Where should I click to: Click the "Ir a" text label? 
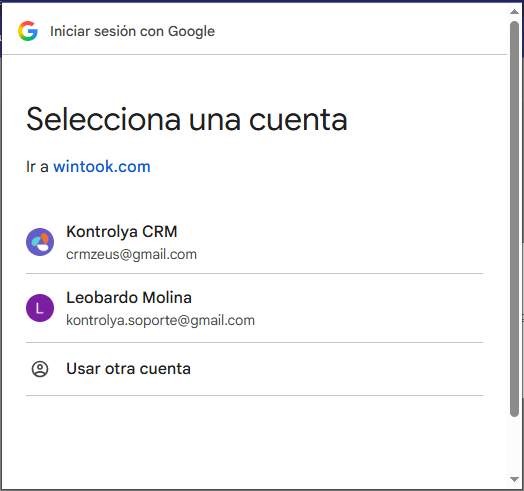(37, 166)
